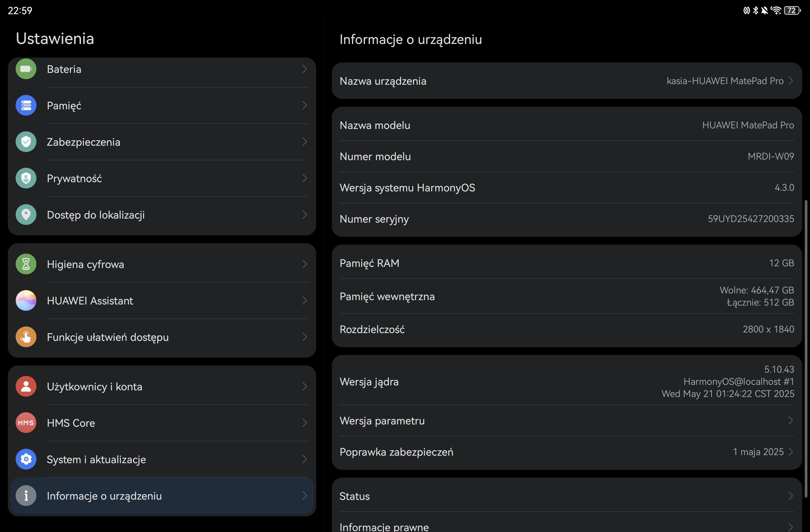The width and height of the screenshot is (810, 532).
Task: Open the Status entry
Action: tap(567, 496)
